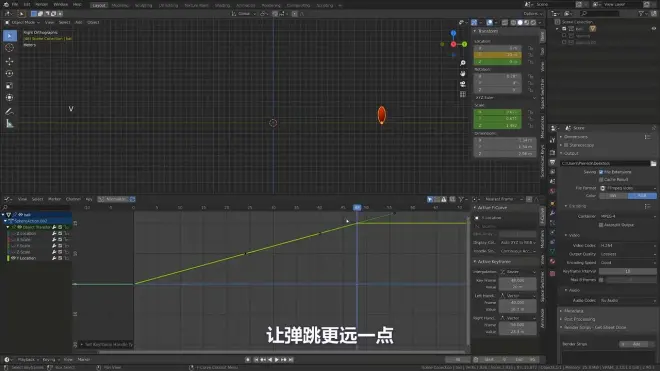
Task: Open the XYZ Euler rotation mode dropdown
Action: coord(505,98)
